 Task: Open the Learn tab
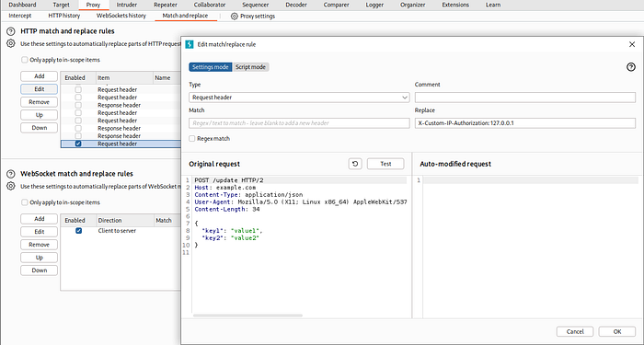click(x=493, y=5)
